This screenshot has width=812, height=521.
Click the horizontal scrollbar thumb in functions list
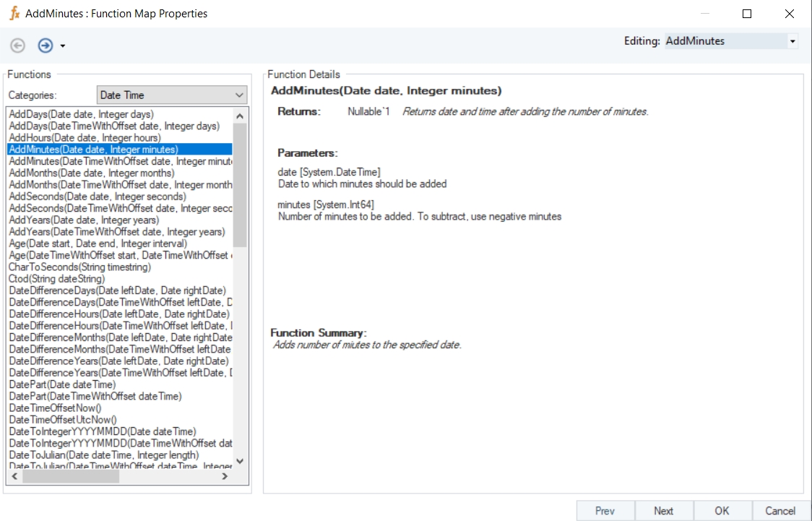click(x=71, y=476)
